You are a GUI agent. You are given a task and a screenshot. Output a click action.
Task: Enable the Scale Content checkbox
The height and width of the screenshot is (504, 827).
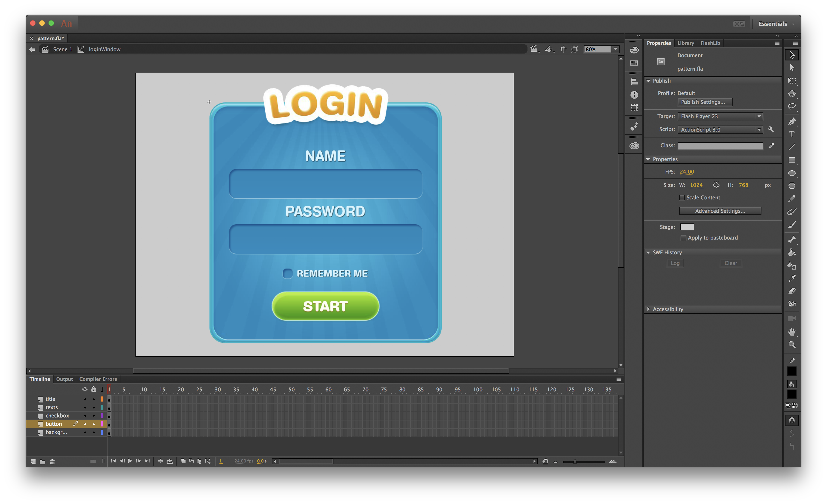point(682,198)
